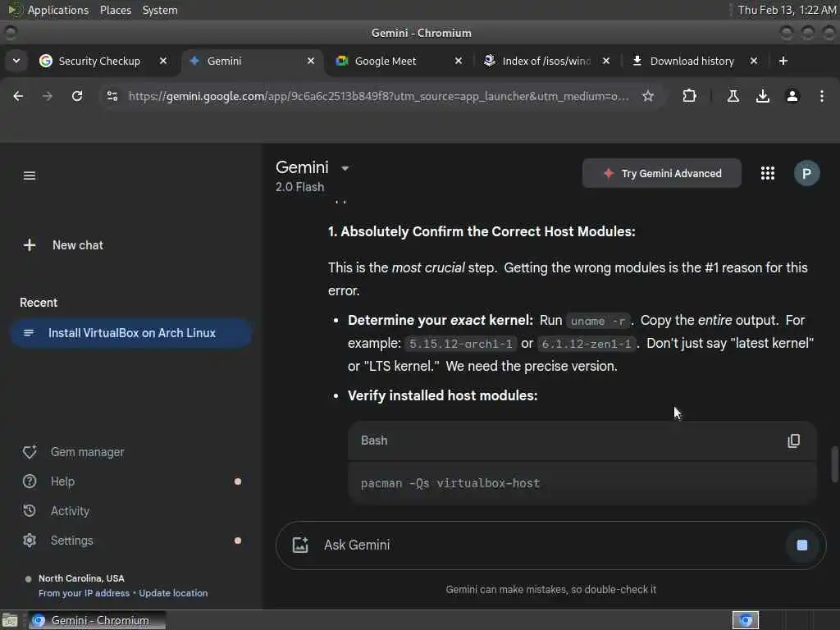Open Gemini Settings

[x=58, y=541]
